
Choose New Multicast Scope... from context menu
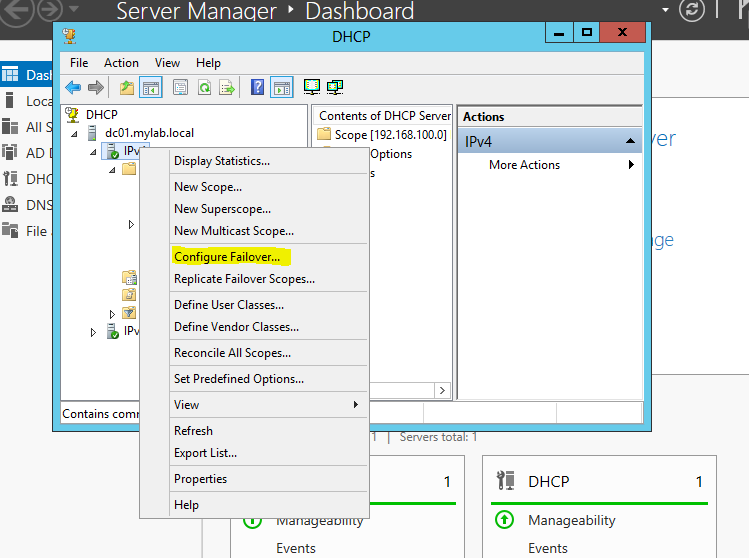coord(268,231)
